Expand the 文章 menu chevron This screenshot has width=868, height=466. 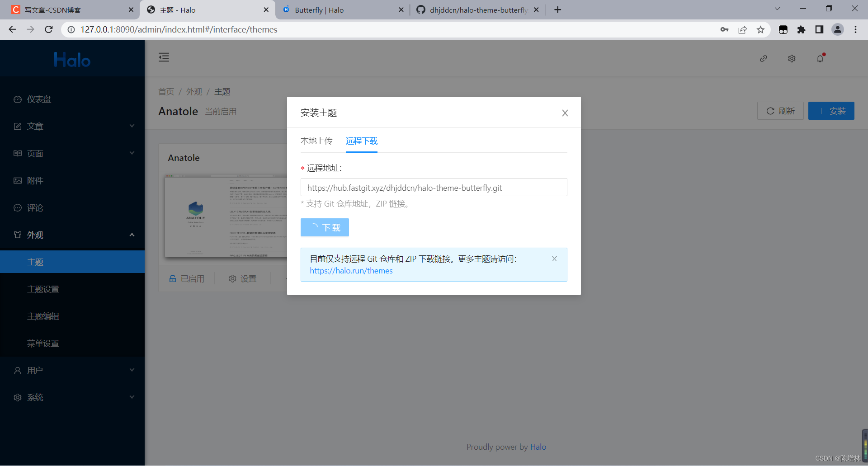coord(132,126)
